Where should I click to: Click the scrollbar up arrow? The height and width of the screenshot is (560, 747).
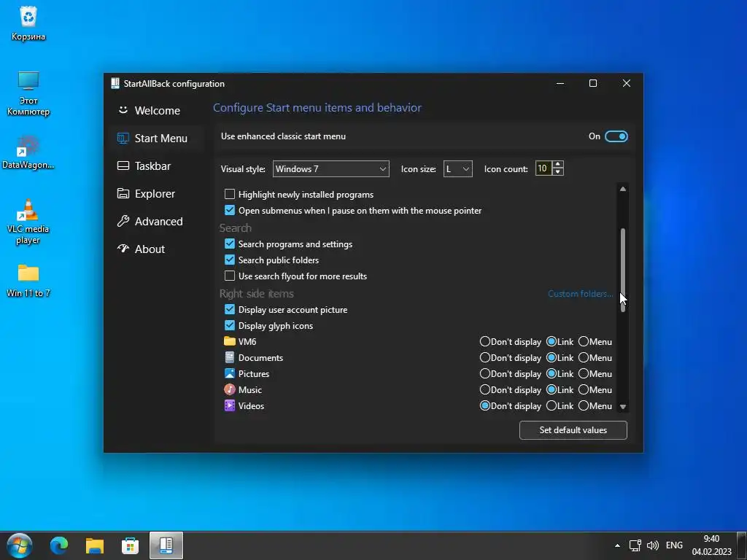click(623, 189)
